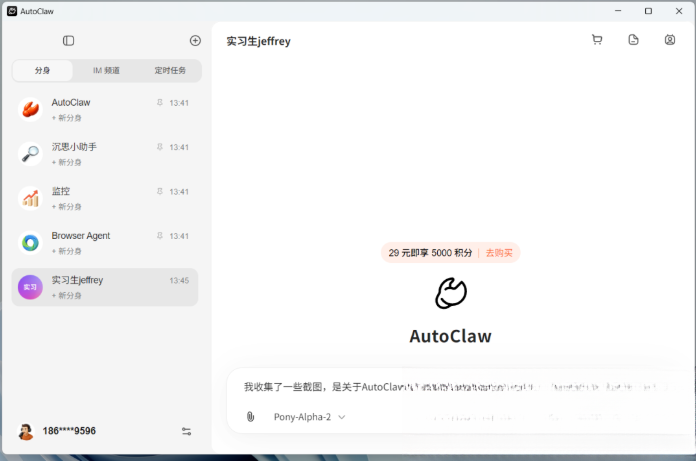Click the 去购买 link
The height and width of the screenshot is (461, 696).
tap(499, 253)
